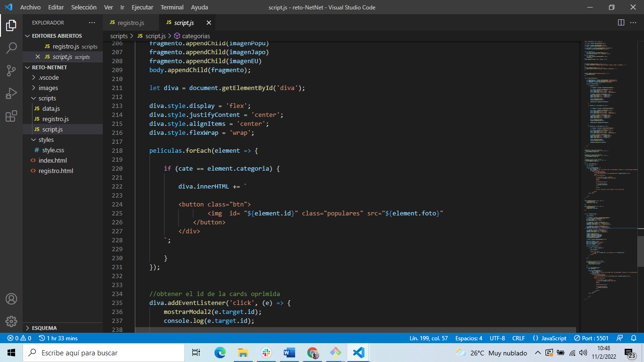This screenshot has height=362, width=644.
Task: Click Lín. 199, col. 57 status
Action: tap(428, 338)
